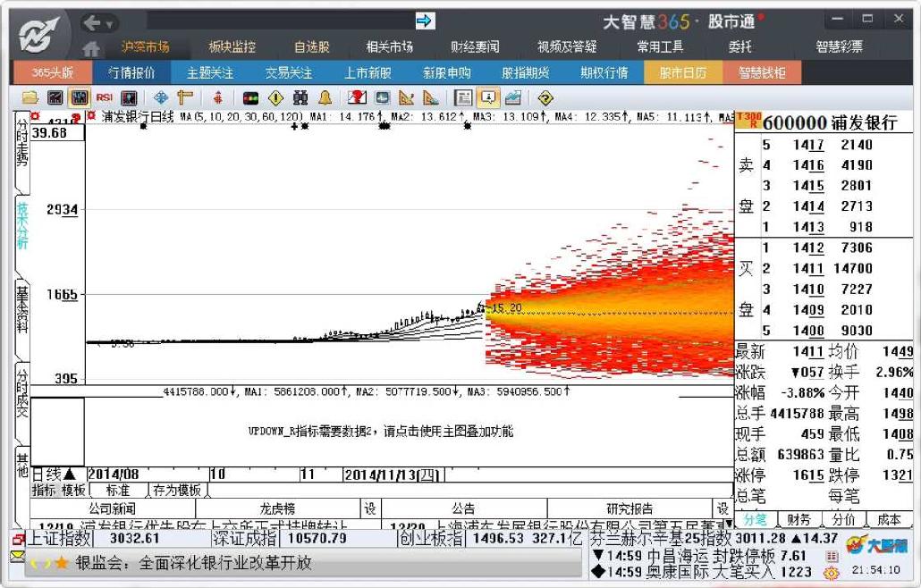
Task: Click the dark chart icon after RSI
Action: (129, 97)
